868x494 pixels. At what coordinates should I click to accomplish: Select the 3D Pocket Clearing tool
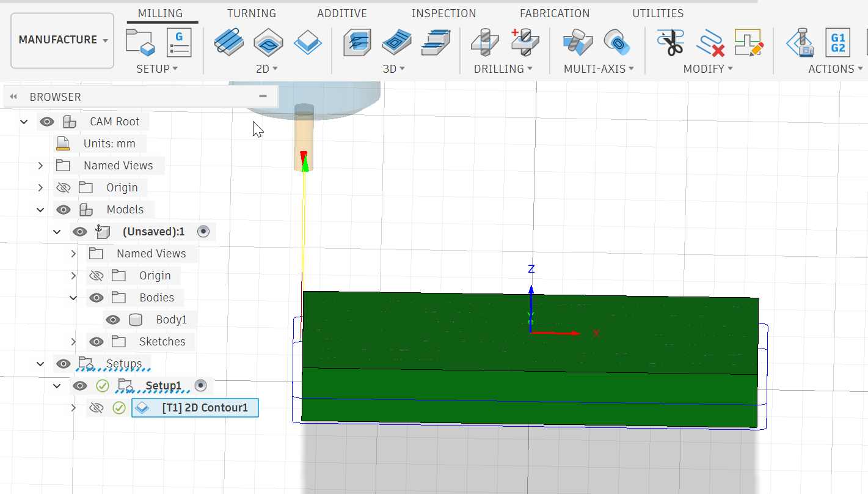click(x=396, y=42)
